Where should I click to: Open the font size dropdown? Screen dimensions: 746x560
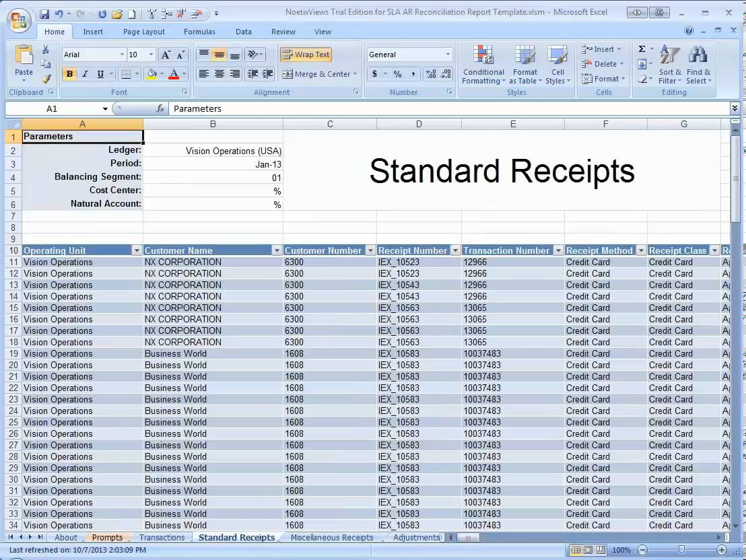149,54
